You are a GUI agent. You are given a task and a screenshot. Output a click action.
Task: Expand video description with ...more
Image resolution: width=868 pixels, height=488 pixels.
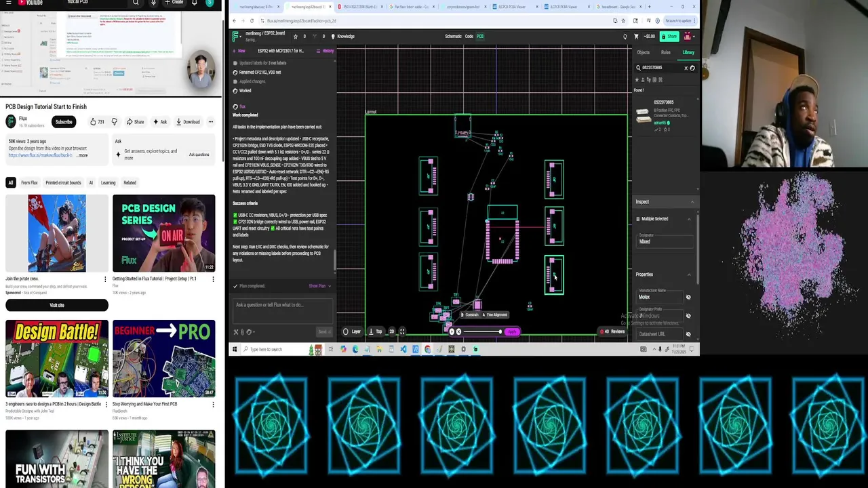point(81,155)
